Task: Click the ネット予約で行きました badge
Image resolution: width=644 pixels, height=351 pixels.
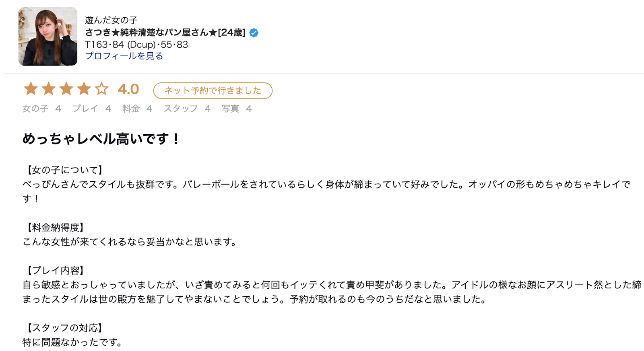Action: (213, 90)
